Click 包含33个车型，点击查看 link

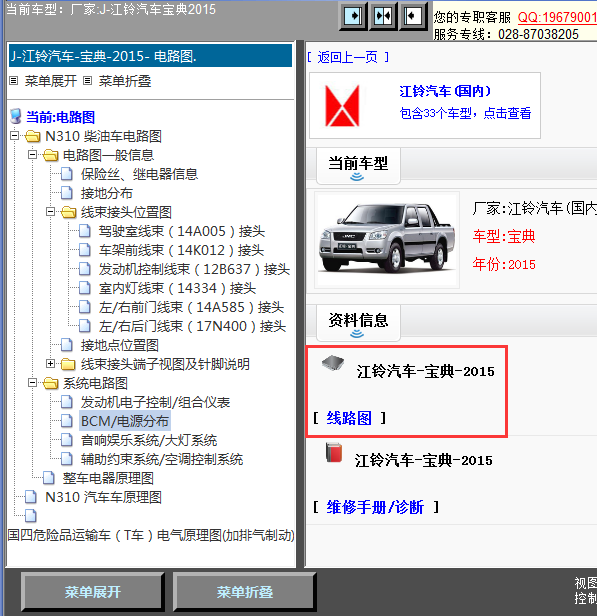pyautogui.click(x=465, y=113)
